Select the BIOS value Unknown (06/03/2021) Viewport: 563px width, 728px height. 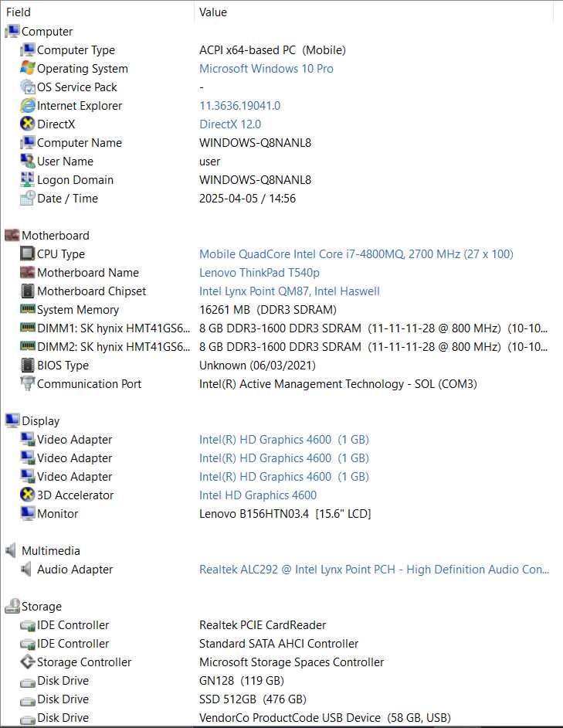click(x=257, y=366)
